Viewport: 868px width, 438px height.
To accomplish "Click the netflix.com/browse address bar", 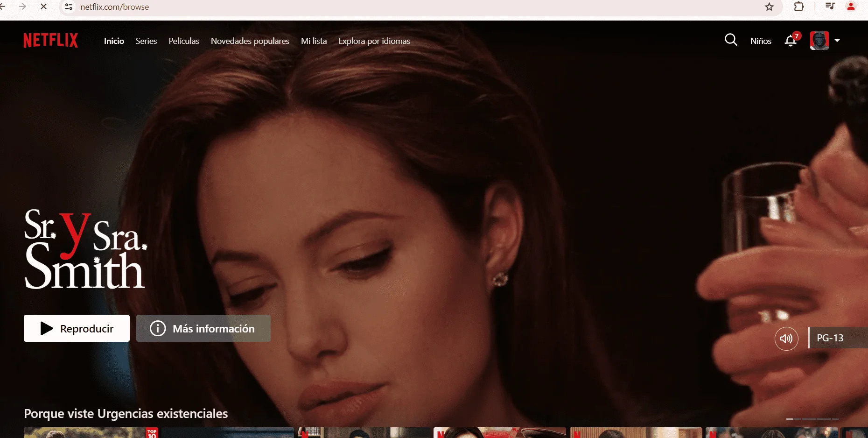I will coord(420,7).
